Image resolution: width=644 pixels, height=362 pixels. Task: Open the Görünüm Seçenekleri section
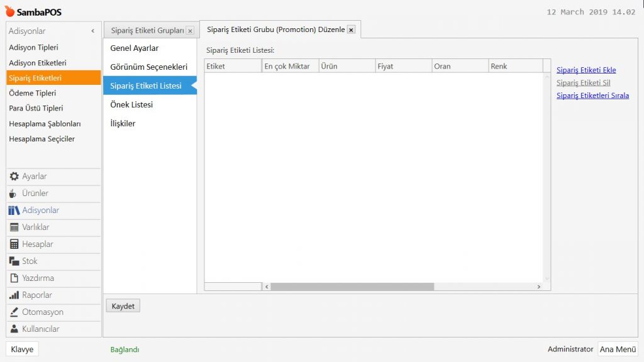click(x=148, y=67)
